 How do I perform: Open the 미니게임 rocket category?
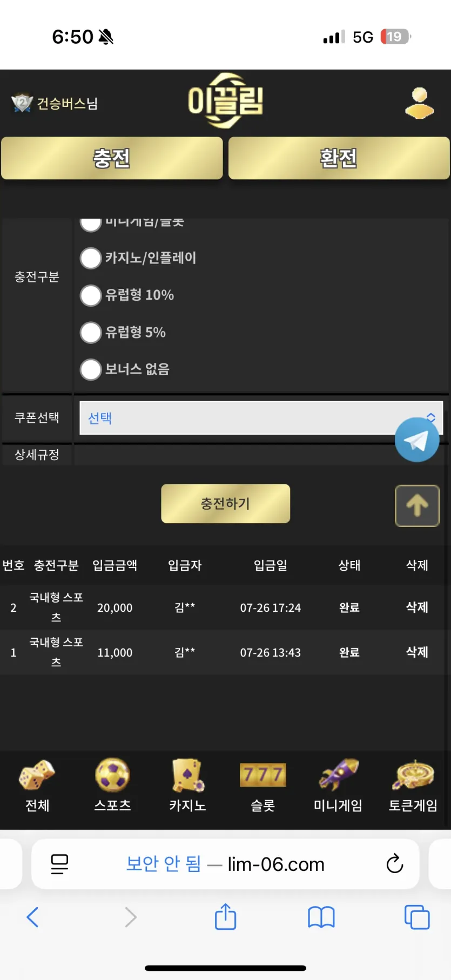coord(338,785)
